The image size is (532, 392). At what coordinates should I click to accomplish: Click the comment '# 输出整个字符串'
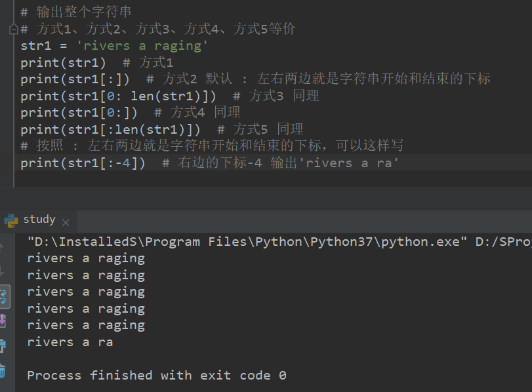(76, 12)
